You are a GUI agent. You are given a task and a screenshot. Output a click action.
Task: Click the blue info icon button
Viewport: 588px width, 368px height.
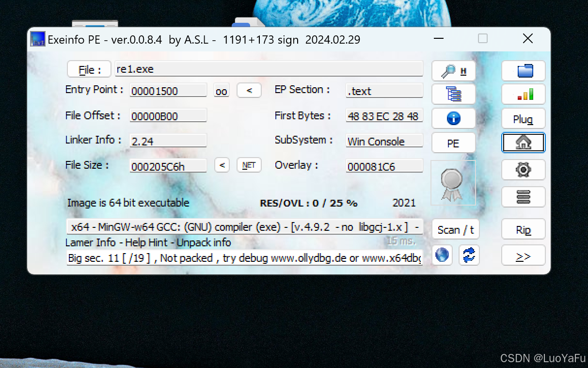(x=453, y=118)
